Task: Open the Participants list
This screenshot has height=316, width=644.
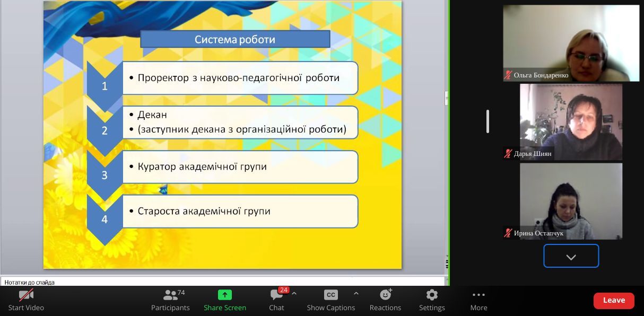Action: [x=170, y=295]
